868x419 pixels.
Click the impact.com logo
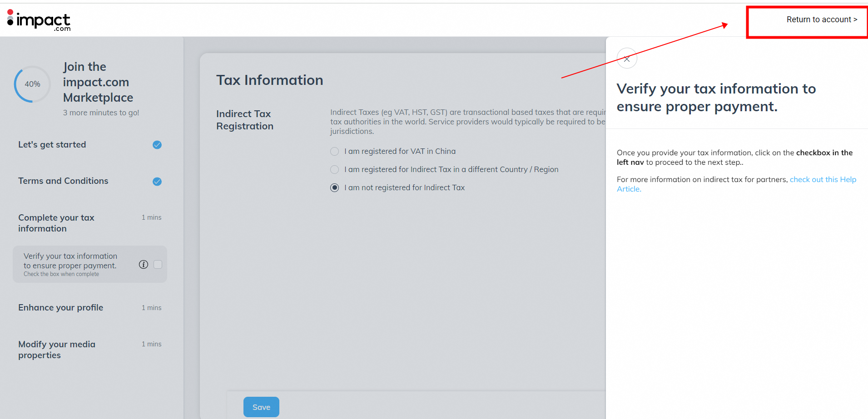[x=39, y=20]
